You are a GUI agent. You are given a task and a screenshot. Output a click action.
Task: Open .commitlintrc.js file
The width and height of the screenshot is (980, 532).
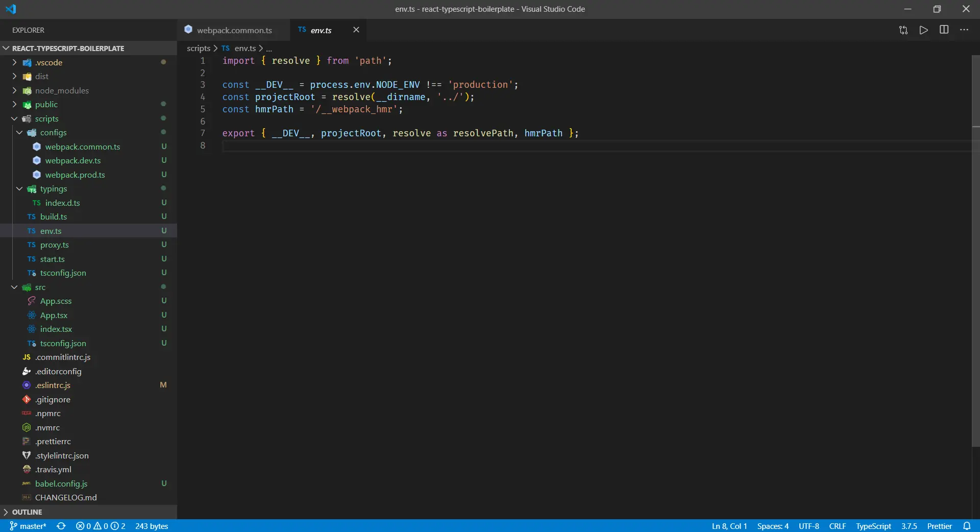pos(88,357)
